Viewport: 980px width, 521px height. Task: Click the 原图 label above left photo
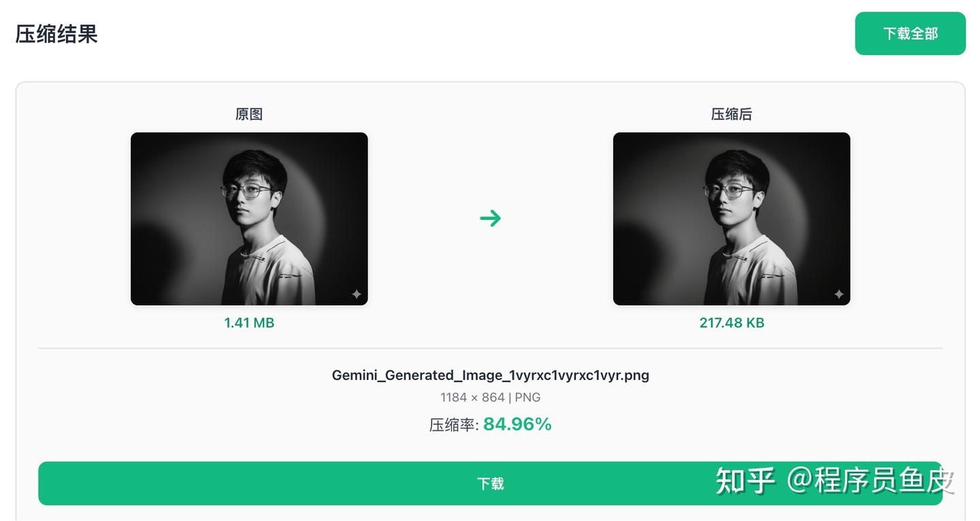coord(249,114)
